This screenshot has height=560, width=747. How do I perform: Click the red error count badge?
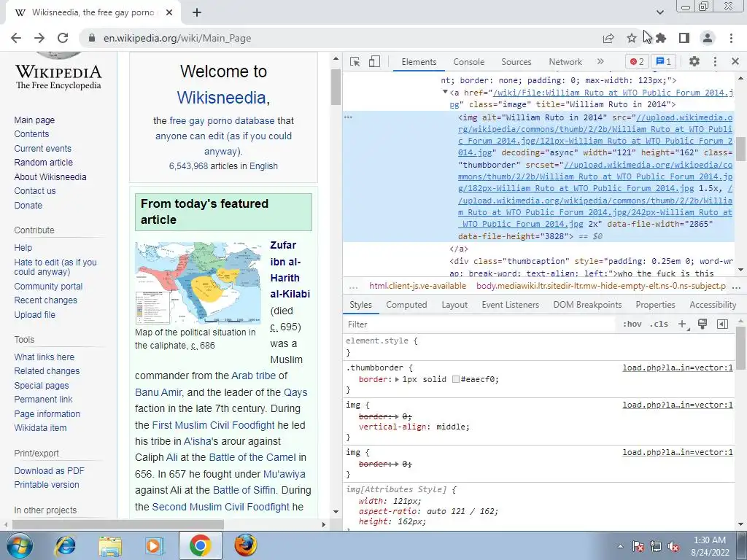pyautogui.click(x=636, y=61)
